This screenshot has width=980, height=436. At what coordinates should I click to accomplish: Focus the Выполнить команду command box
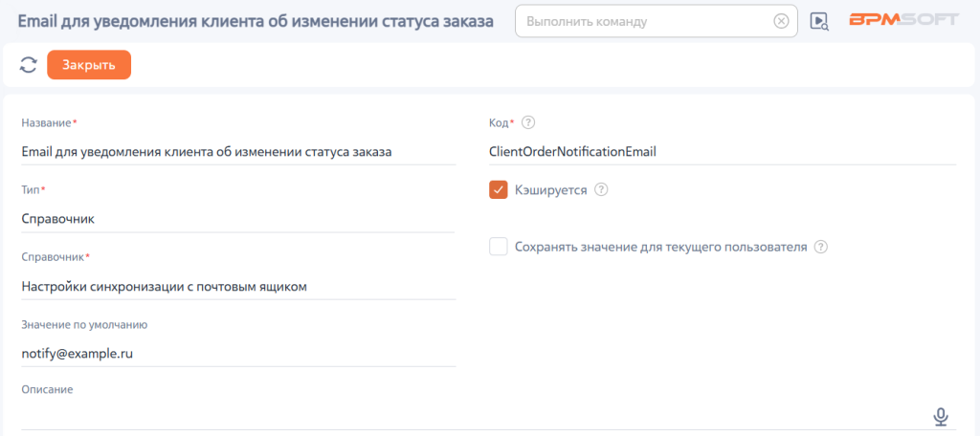pos(647,21)
